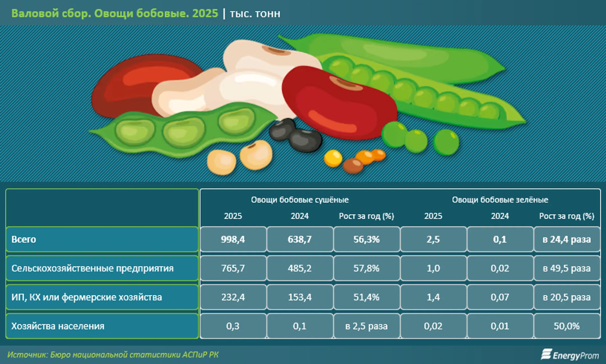
Task: Click the 232,4 value cell
Action: (233, 297)
